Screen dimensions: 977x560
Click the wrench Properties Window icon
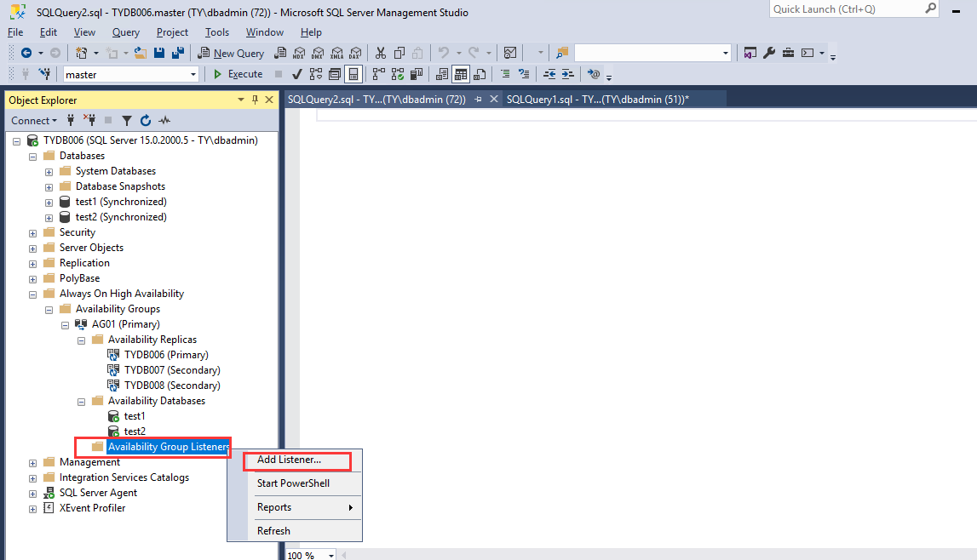coord(769,54)
